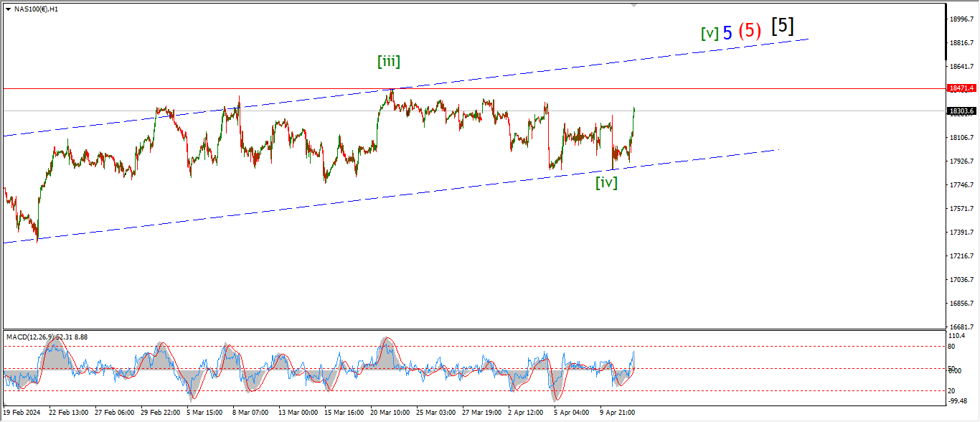The image size is (980, 422).
Task: Select the green [iv] wave label
Action: click(606, 182)
